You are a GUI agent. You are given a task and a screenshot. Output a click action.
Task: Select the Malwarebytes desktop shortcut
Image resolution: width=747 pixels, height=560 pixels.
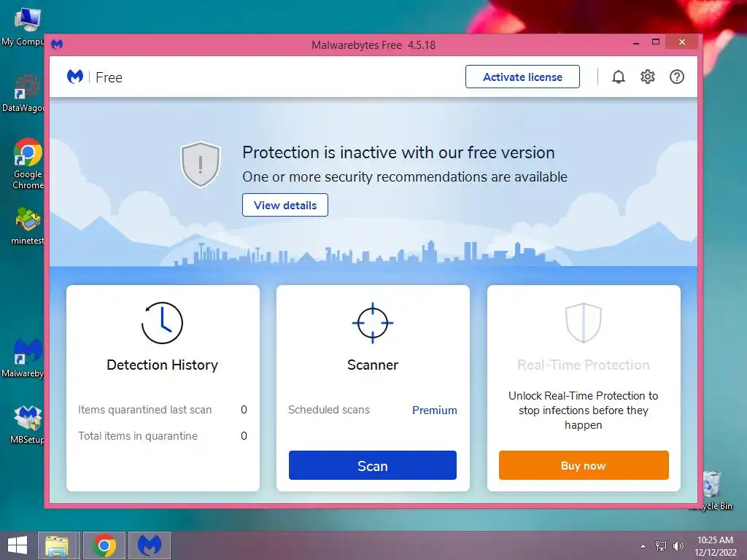23,358
